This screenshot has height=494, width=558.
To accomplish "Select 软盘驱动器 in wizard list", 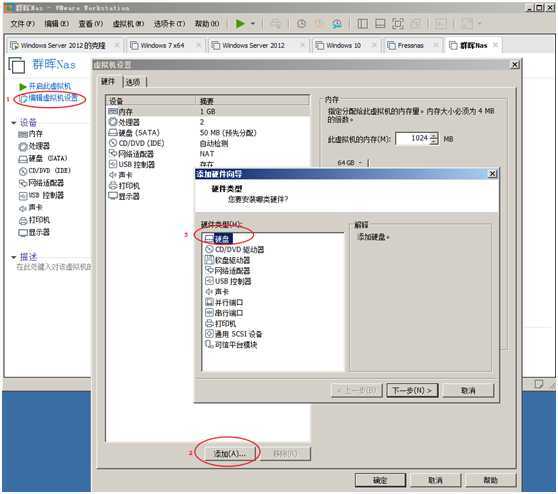I will tap(227, 260).
